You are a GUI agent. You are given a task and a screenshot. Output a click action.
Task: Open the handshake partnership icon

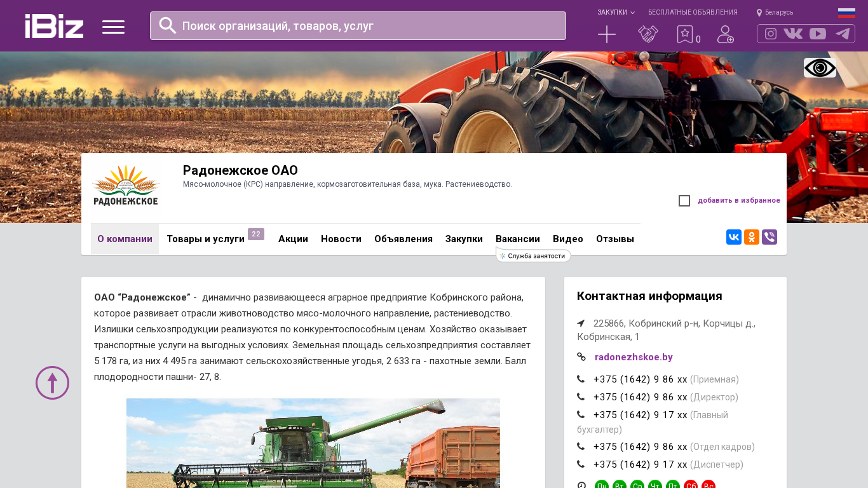648,34
